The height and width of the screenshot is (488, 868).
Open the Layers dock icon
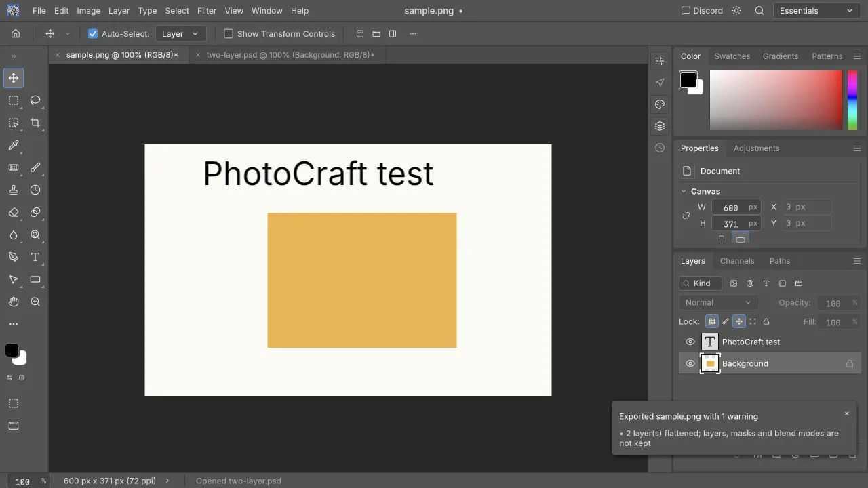point(660,126)
